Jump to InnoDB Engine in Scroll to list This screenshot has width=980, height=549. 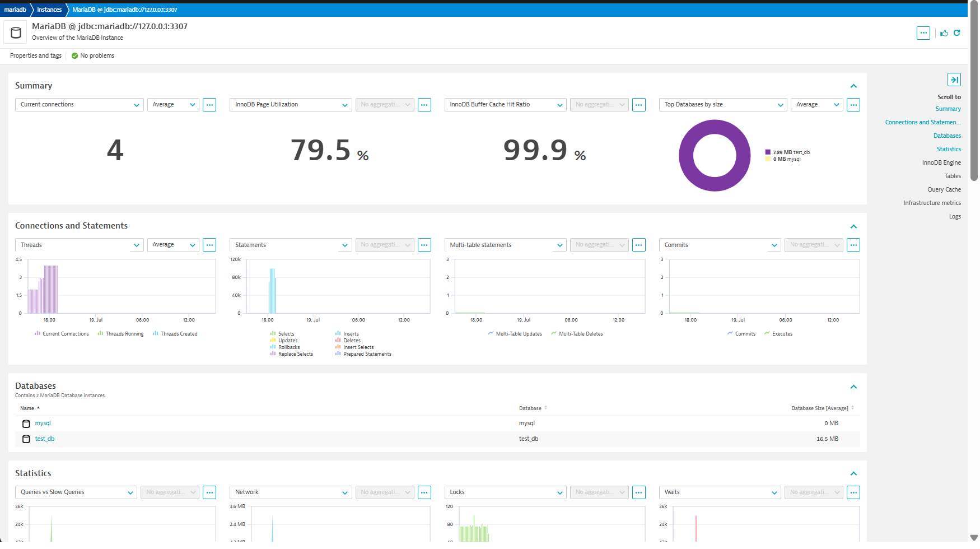[941, 162]
